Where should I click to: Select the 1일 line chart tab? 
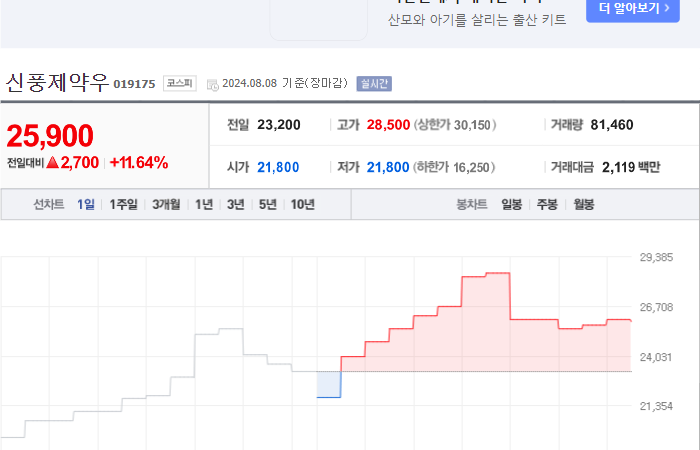pos(86,204)
